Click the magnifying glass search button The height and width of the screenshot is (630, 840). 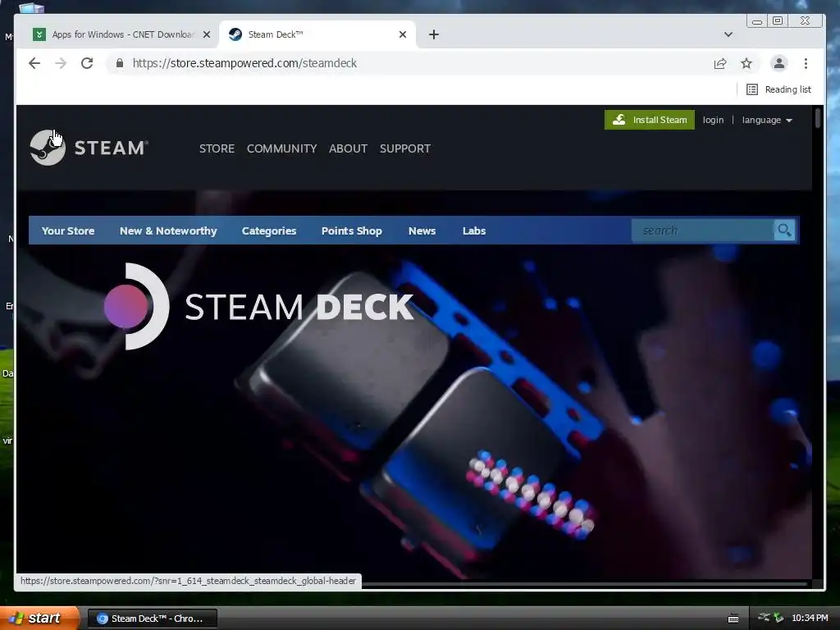[785, 231]
